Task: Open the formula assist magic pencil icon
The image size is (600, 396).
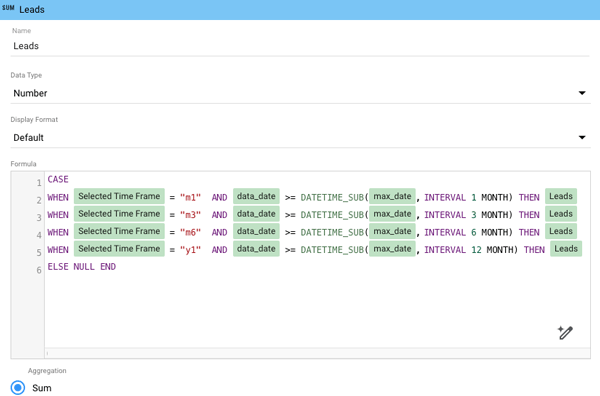Action: (x=565, y=332)
